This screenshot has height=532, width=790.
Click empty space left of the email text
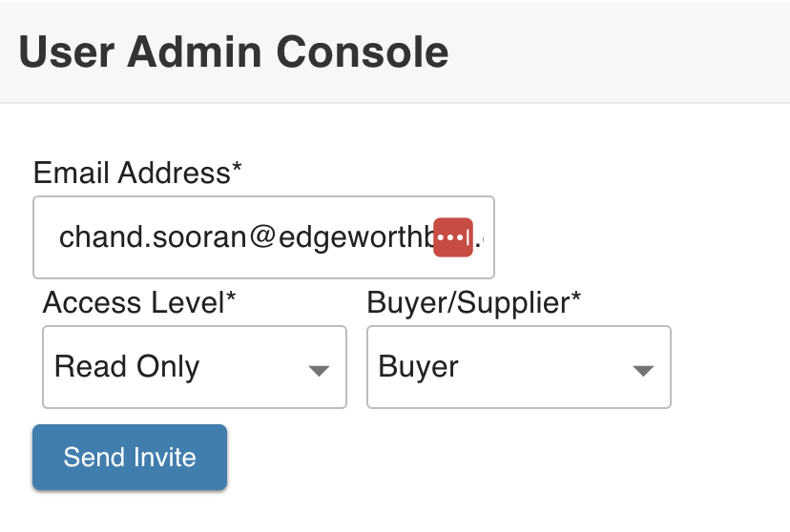45,236
